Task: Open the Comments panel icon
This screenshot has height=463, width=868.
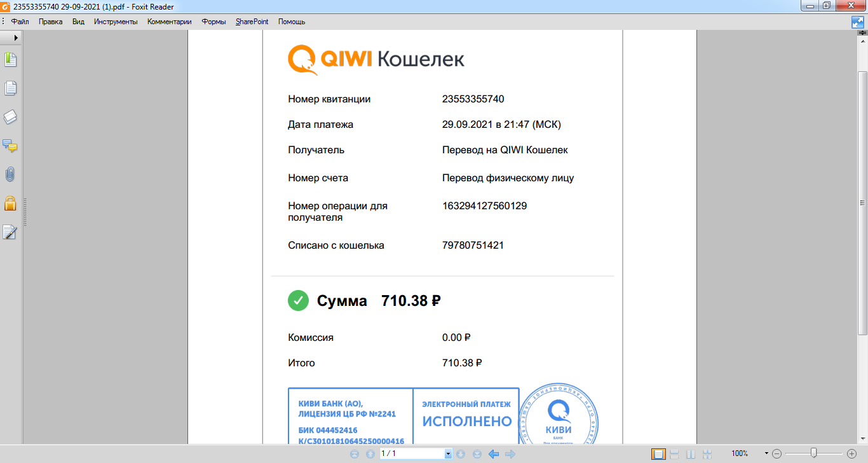Action: pos(10,146)
